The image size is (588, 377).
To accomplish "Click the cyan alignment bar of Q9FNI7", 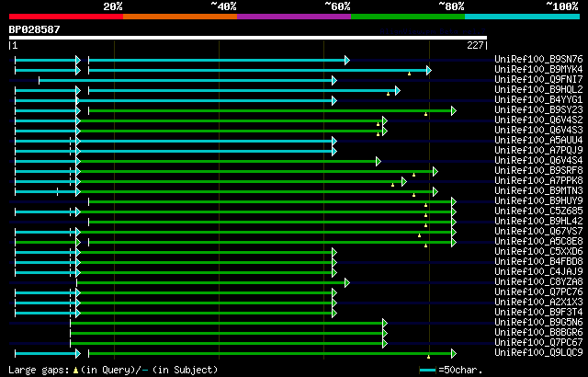I will 186,80.
